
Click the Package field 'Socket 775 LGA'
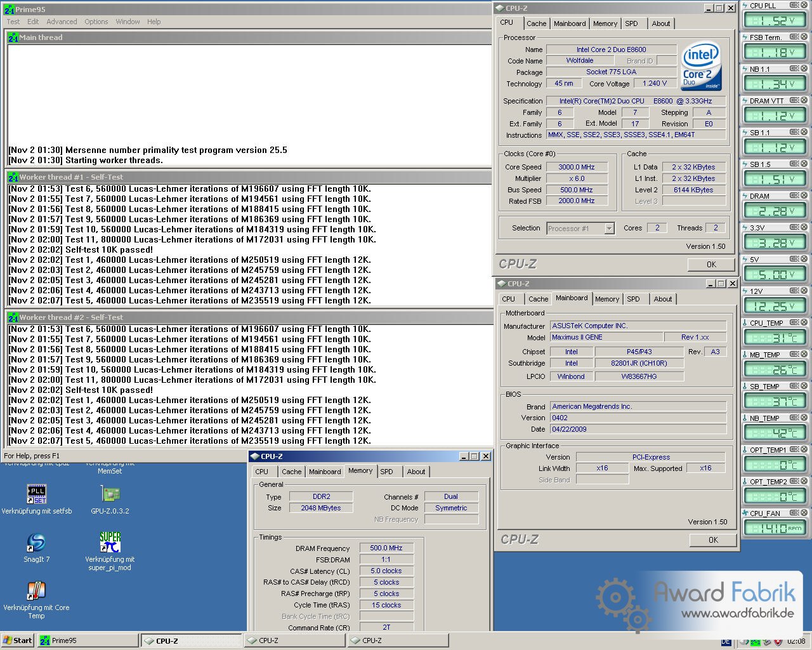tap(612, 72)
